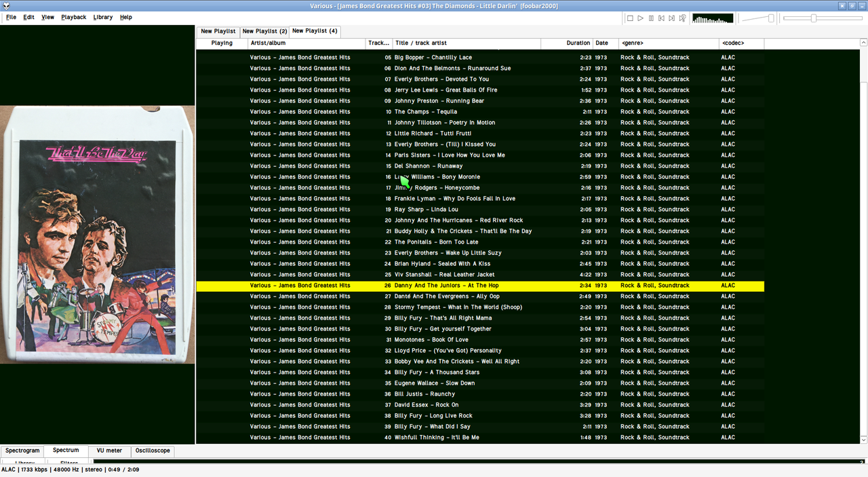Image resolution: width=868 pixels, height=477 pixels.
Task: Select Dion And The Belmonts – Runaround Sue
Action: coord(480,69)
